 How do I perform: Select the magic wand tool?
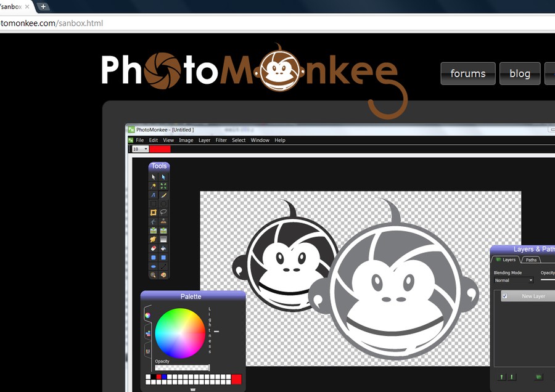pos(154,186)
